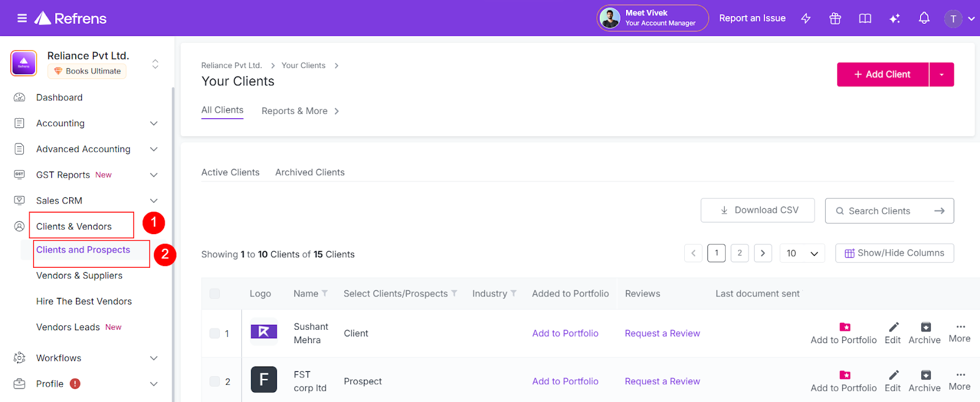This screenshot has height=402, width=980.
Task: Open Vendors Leads
Action: point(68,327)
